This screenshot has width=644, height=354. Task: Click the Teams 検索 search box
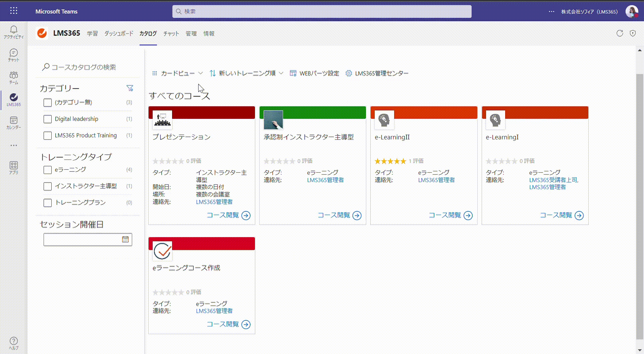pyautogui.click(x=322, y=11)
